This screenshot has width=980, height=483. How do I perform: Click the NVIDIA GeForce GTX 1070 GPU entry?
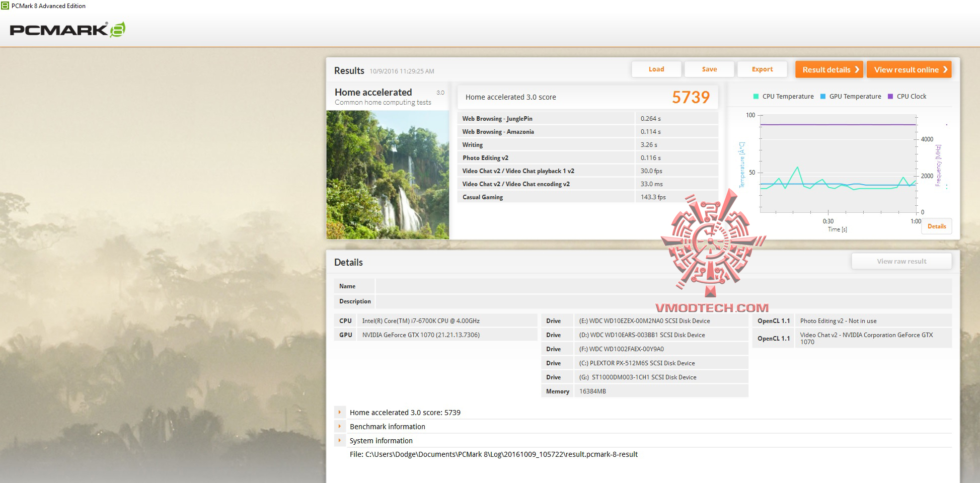point(421,335)
